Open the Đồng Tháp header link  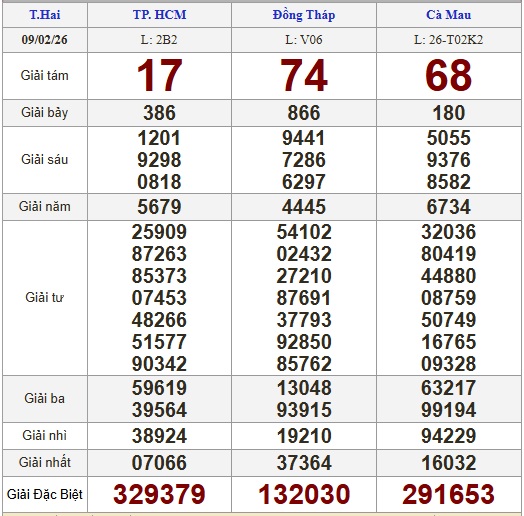click(304, 15)
